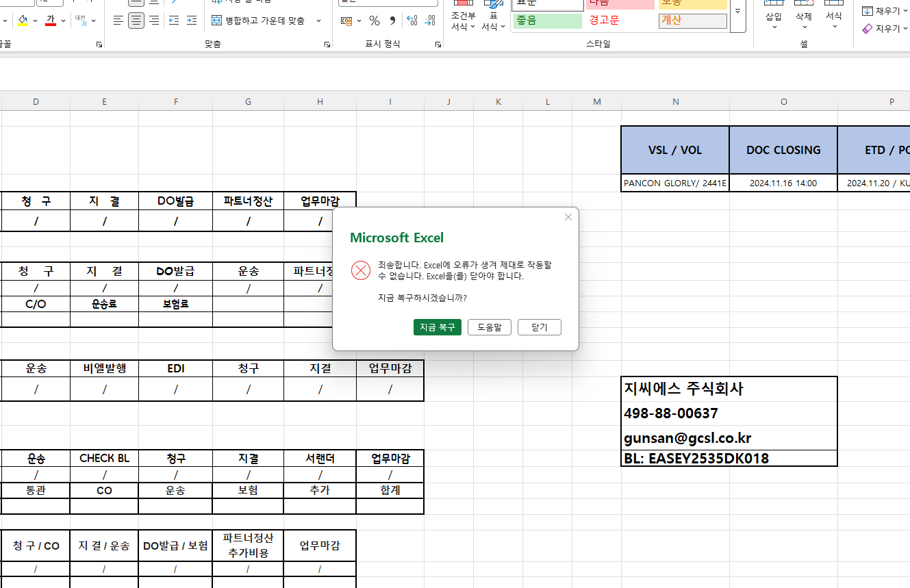Select column D header

36,101
